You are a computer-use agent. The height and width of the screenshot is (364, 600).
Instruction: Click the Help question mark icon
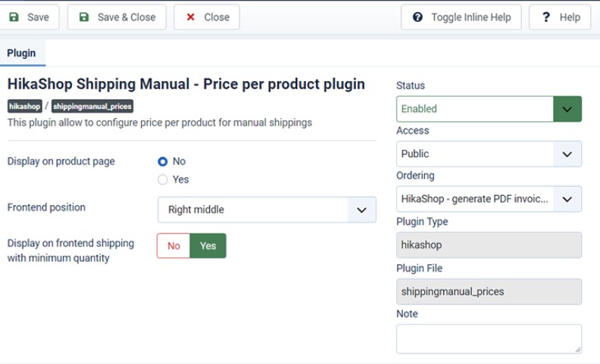point(545,17)
